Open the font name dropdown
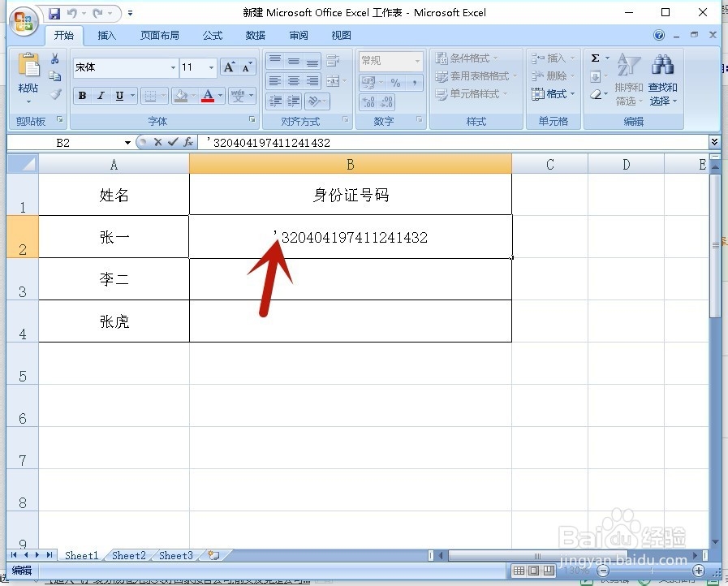Image resolution: width=728 pixels, height=586 pixels. (x=173, y=68)
